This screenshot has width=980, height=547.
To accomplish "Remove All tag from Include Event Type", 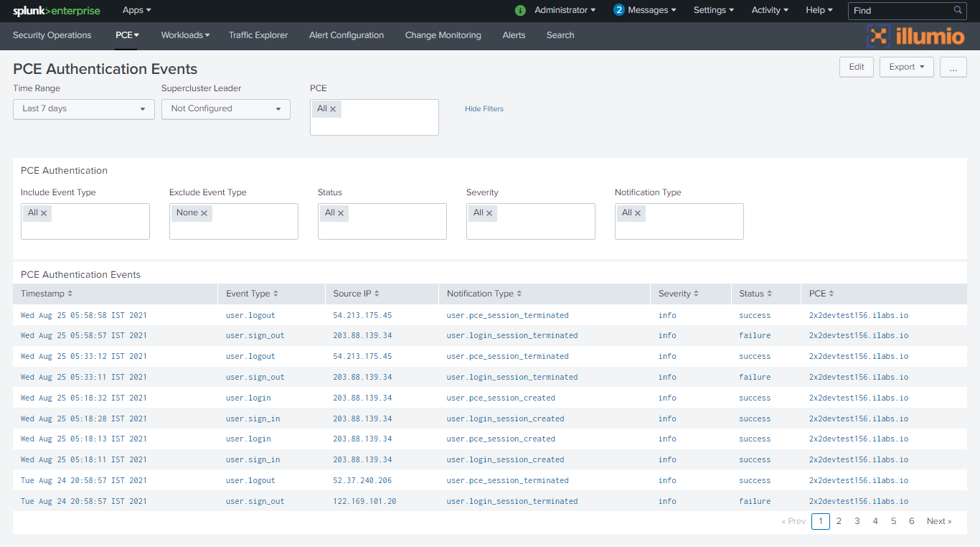I will (44, 213).
